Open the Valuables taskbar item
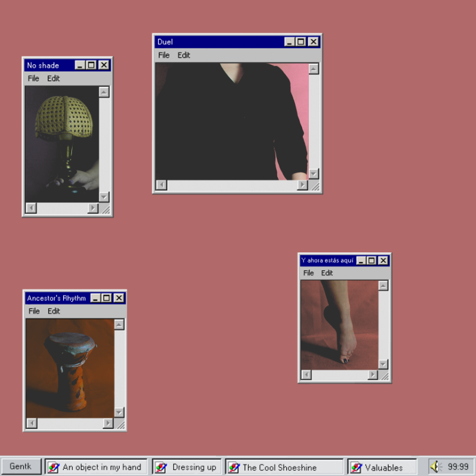 [x=382, y=467]
